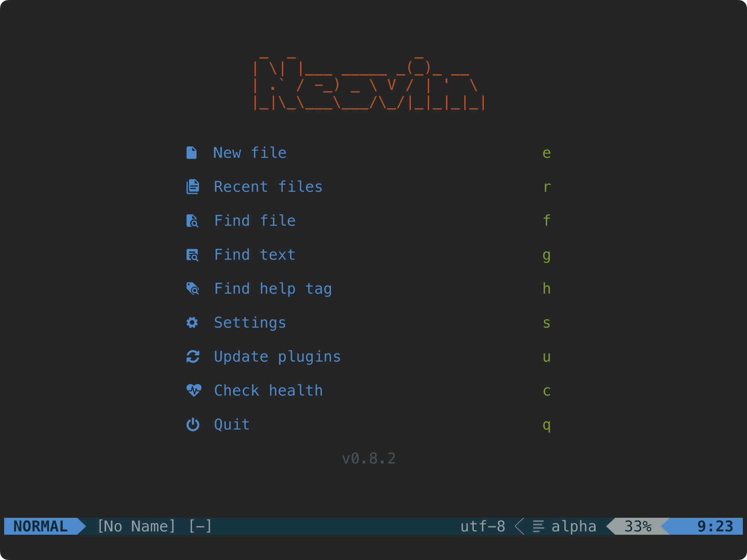The height and width of the screenshot is (560, 747).
Task: Click the Update plugins refresh icon
Action: [x=193, y=357]
